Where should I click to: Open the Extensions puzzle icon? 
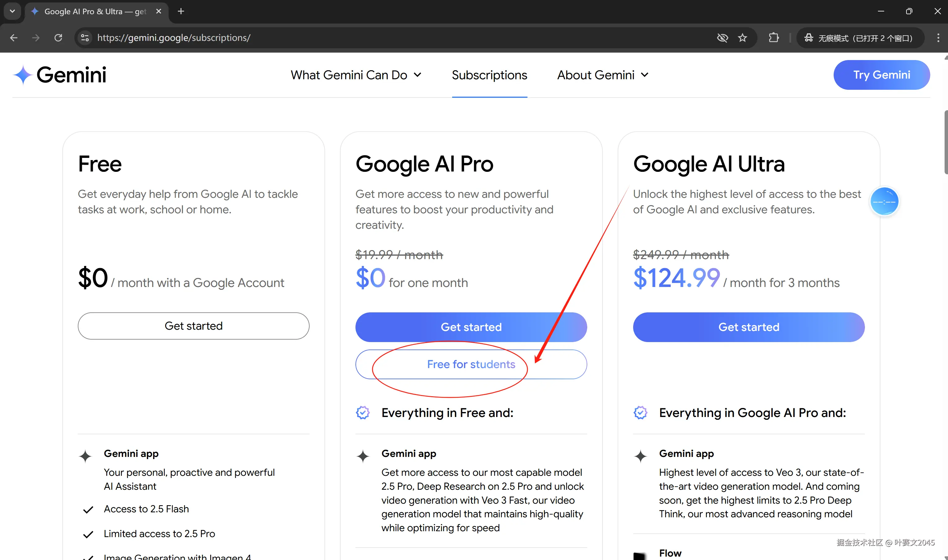(774, 38)
